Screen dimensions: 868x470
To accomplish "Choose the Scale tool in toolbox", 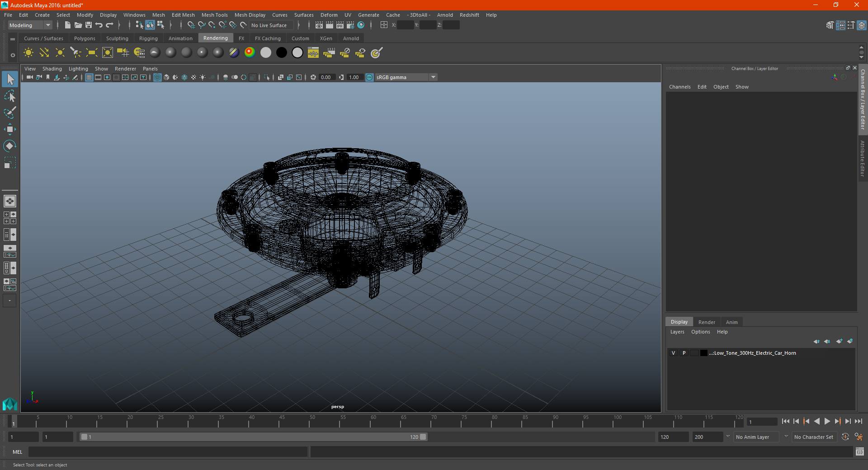I will 10,162.
